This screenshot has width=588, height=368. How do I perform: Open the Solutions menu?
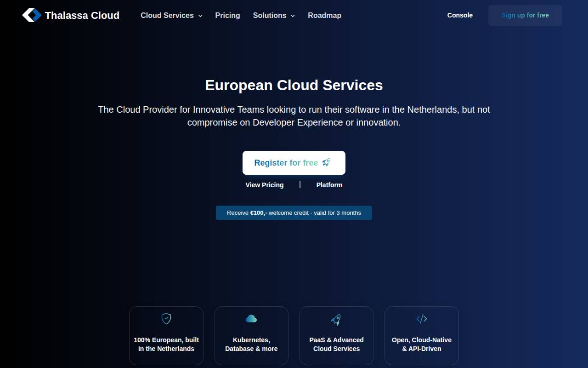pyautogui.click(x=274, y=15)
